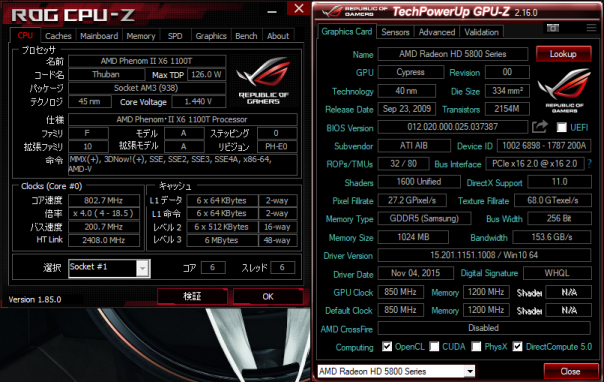Open the SPD tab in CPU-Z

coord(175,36)
